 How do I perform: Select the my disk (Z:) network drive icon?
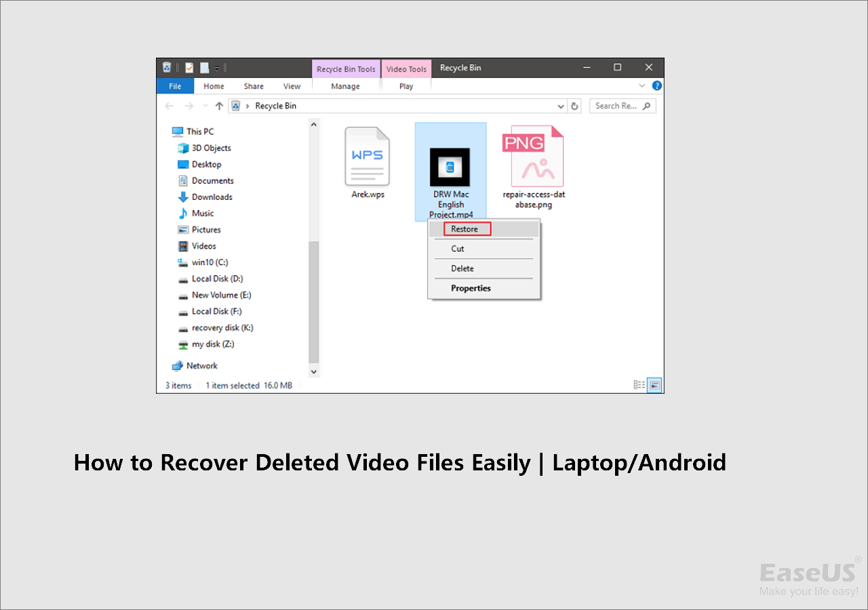(183, 344)
